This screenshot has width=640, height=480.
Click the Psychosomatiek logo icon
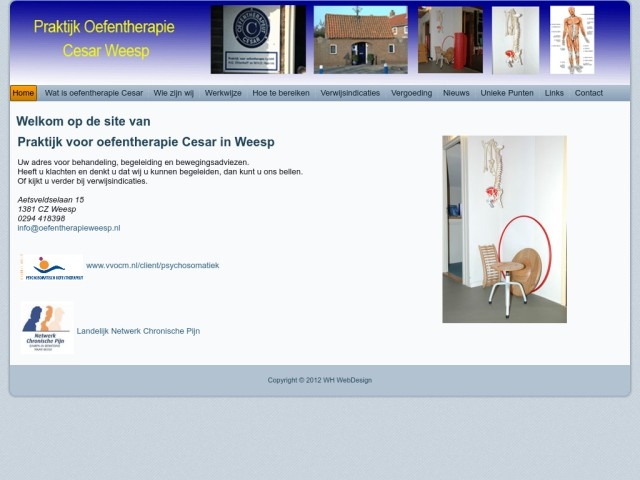pos(50,266)
